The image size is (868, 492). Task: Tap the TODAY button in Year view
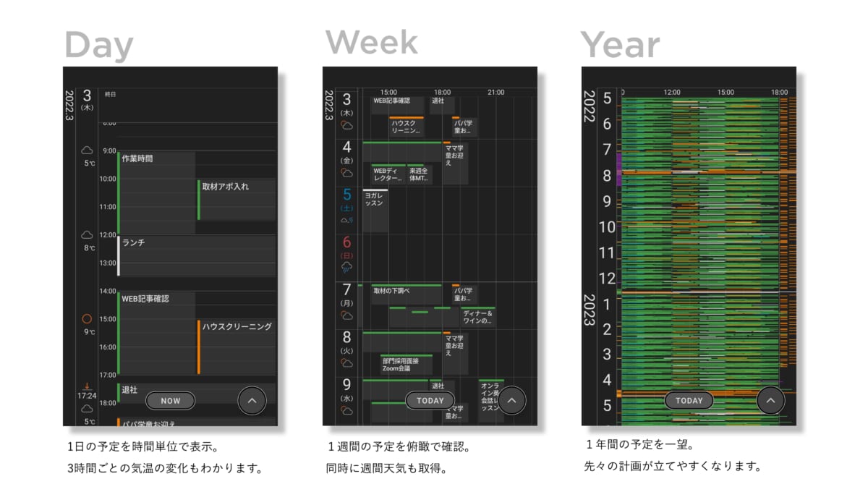(x=689, y=401)
